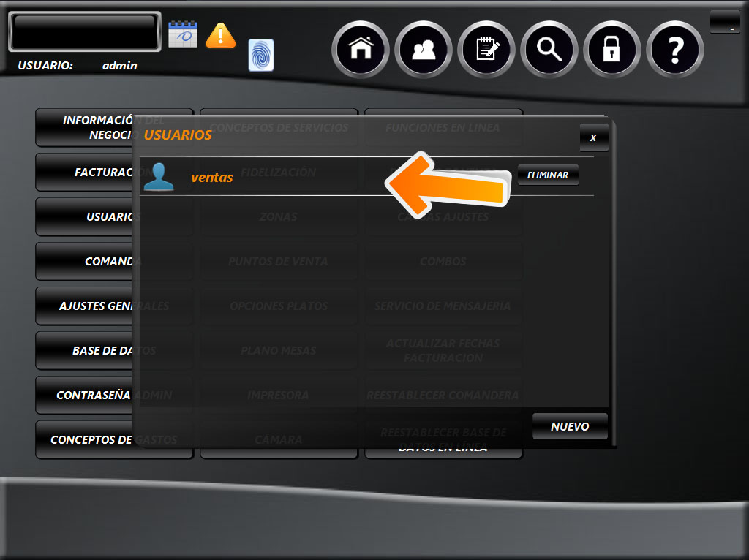749x560 pixels.
Task: Click the fingerprint icon
Action: tap(261, 56)
